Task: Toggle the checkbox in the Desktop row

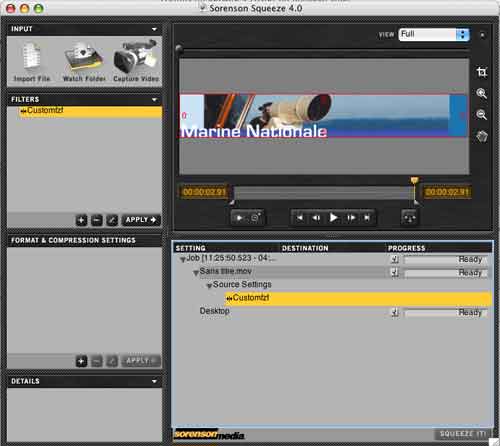Action: point(395,312)
